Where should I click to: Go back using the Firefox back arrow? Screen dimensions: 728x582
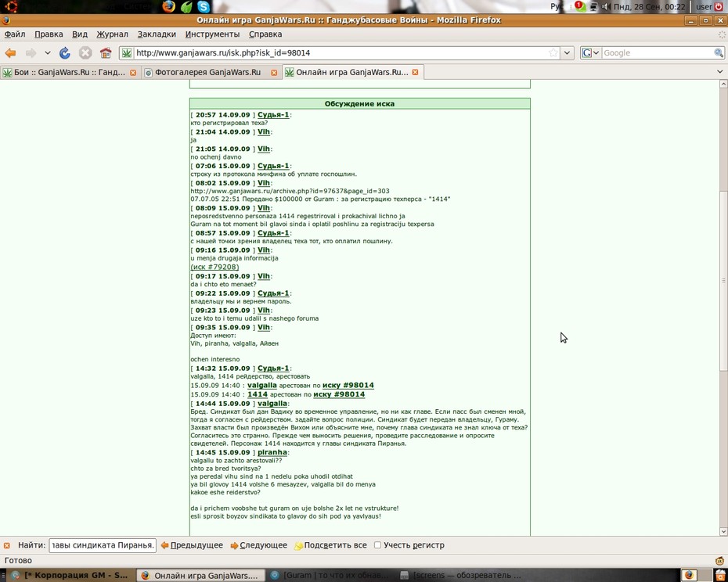pyautogui.click(x=11, y=53)
